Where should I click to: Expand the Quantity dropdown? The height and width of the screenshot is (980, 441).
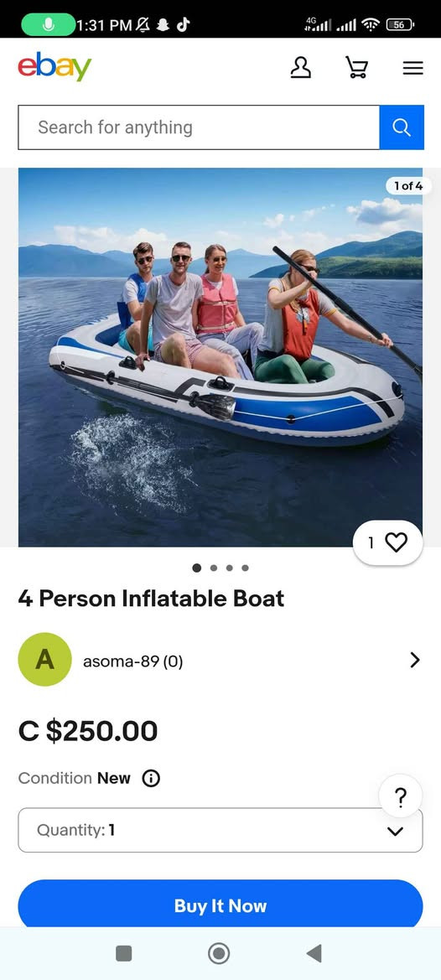[220, 830]
